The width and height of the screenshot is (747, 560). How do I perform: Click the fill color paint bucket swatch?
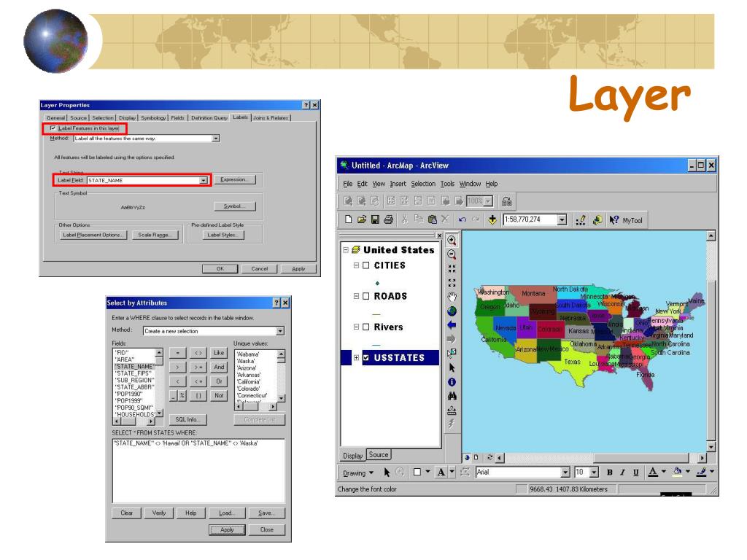(x=677, y=472)
